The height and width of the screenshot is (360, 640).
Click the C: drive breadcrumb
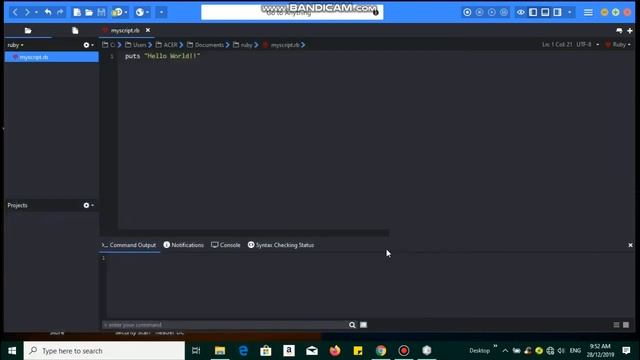pos(109,45)
